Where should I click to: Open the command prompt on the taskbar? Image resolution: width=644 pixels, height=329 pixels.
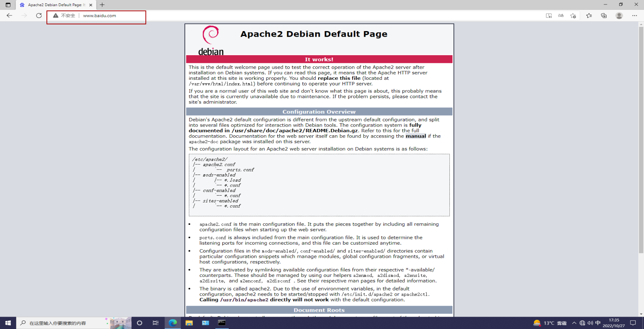[222, 323]
